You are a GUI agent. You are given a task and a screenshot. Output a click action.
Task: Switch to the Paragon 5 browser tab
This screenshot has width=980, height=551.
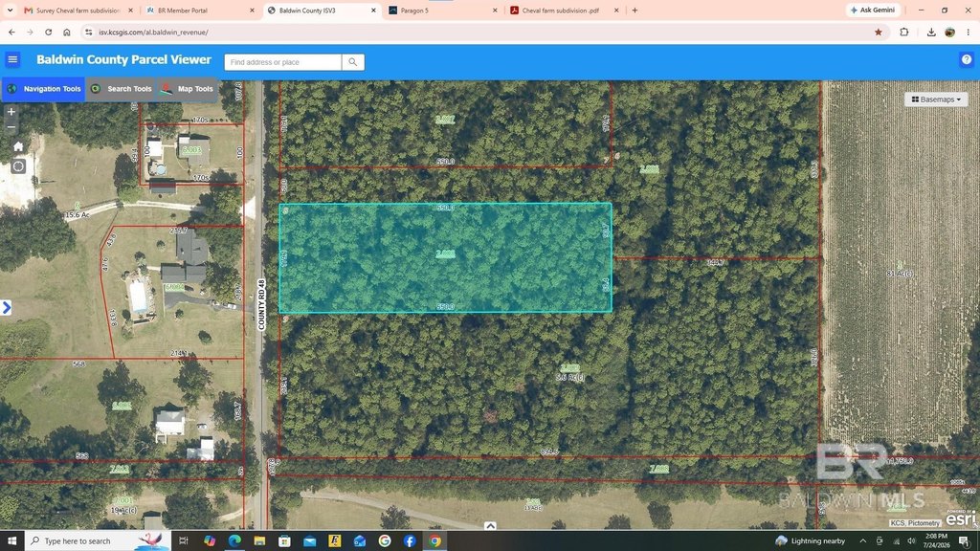(x=443, y=11)
